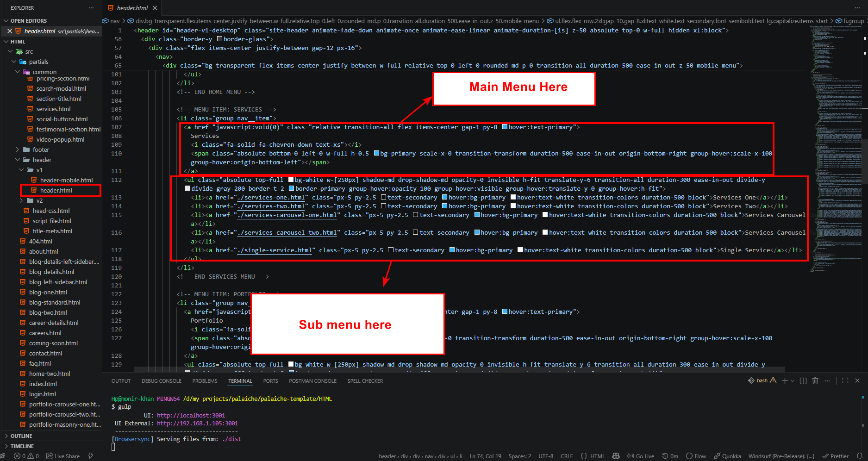Start Go Live server from status bar
This screenshot has height=461, width=868.
[641, 456]
